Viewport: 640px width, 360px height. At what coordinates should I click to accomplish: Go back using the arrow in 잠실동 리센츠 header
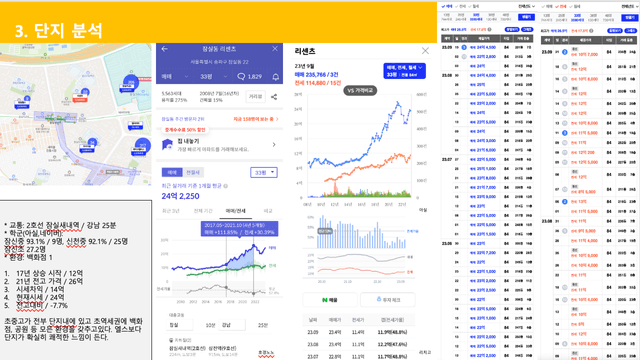coord(164,49)
